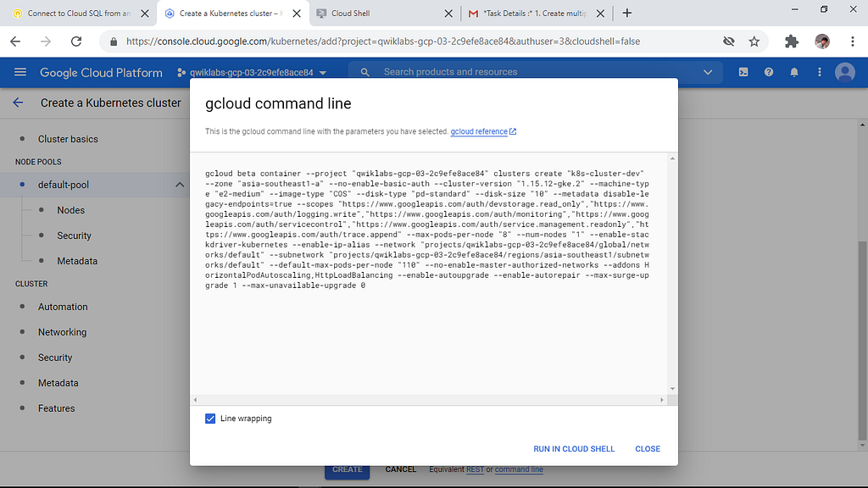Open Cluster basics section

point(68,140)
